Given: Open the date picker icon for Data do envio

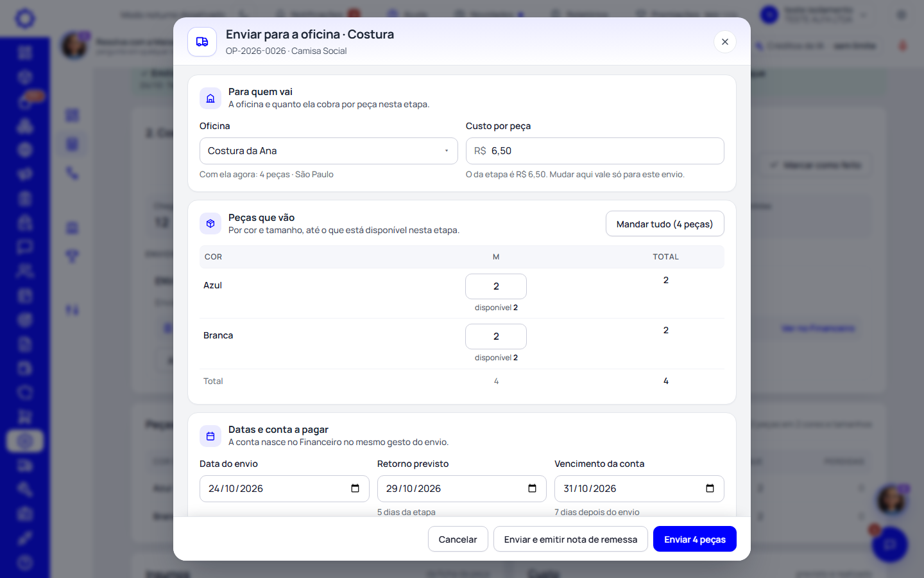Looking at the screenshot, I should [355, 489].
